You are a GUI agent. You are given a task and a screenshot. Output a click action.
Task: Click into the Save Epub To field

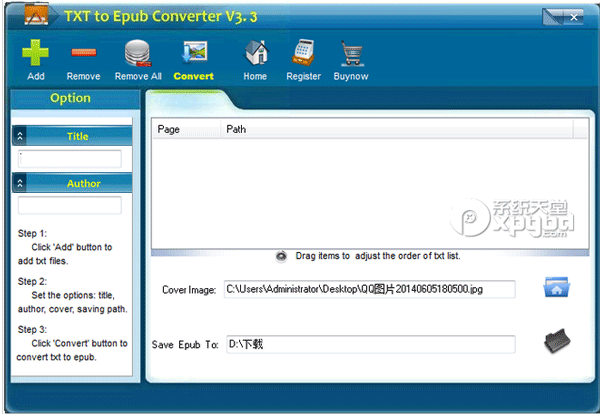point(369,344)
